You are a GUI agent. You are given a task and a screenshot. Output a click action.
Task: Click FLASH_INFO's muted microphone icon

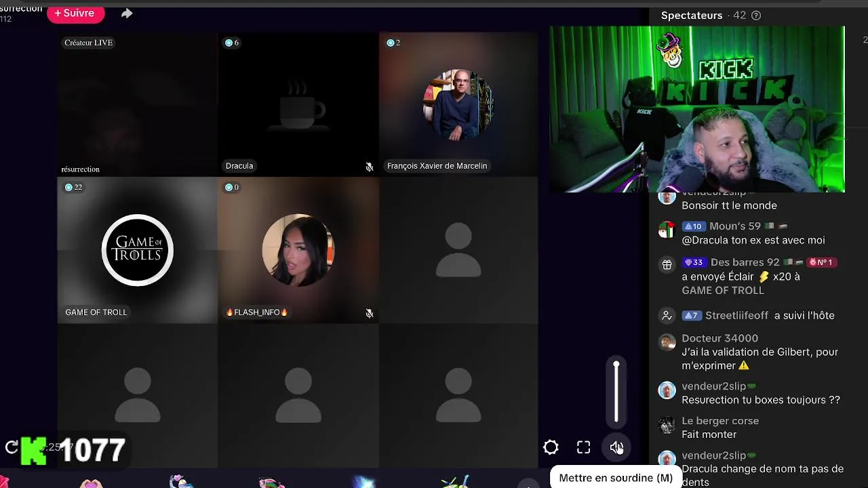[370, 313]
